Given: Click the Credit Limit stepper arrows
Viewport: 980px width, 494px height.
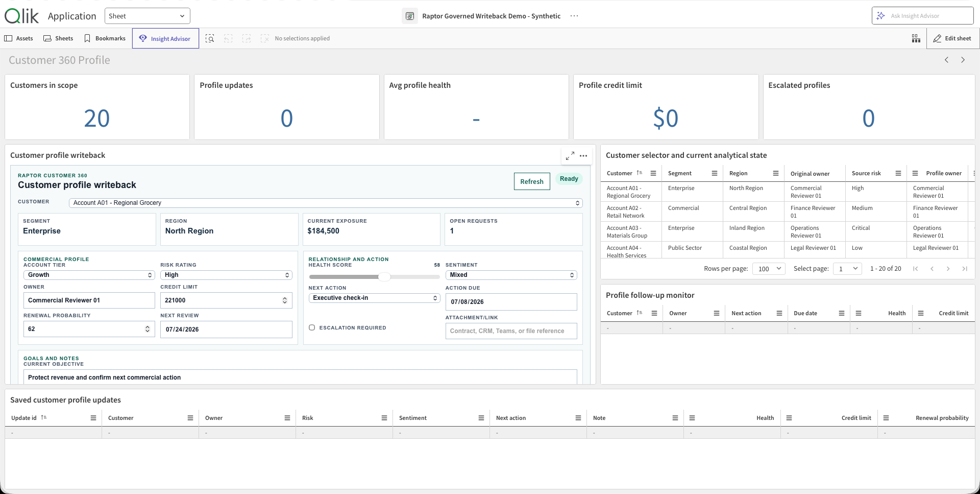Looking at the screenshot, I should [x=285, y=300].
